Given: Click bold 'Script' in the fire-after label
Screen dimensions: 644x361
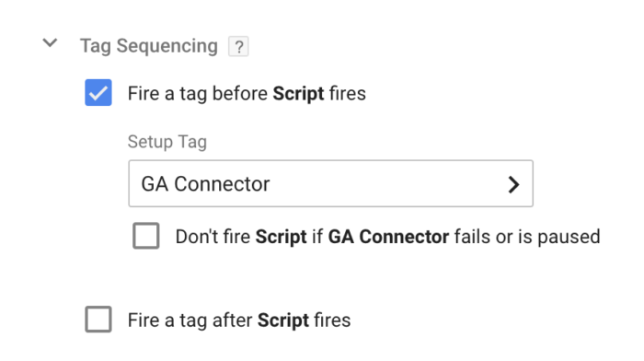Looking at the screenshot, I should [283, 320].
